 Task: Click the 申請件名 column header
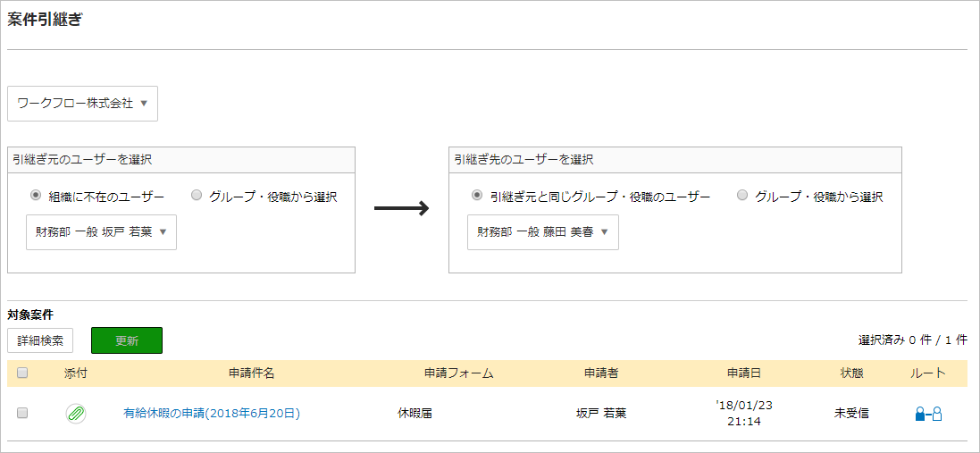point(251,373)
